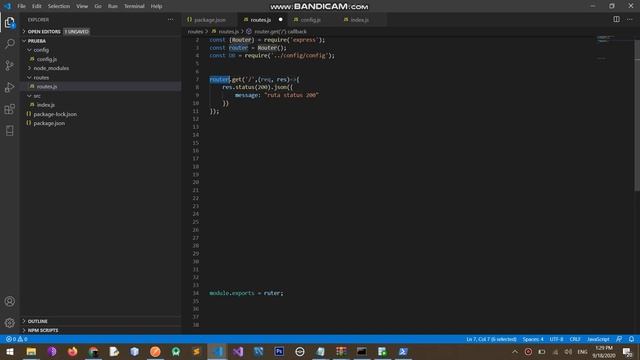The height and width of the screenshot is (360, 640).
Task: Open the Explorer view in activity bar
Action: click(9, 22)
